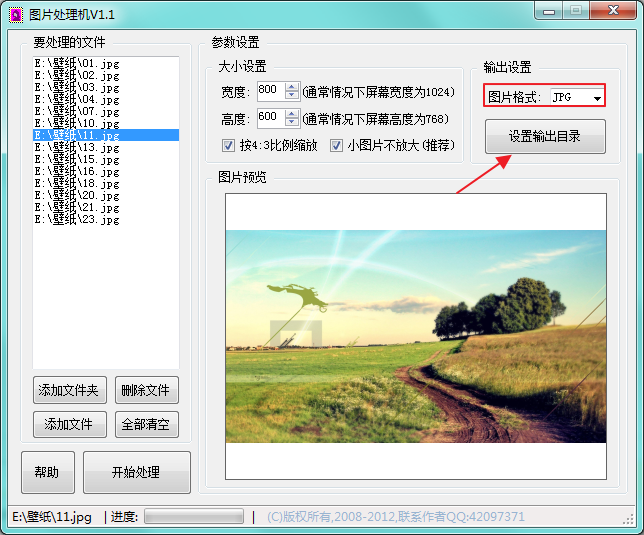Select file E:\壁纸\21.jpg in list
Viewport: 644px width, 535px height.
(106, 207)
